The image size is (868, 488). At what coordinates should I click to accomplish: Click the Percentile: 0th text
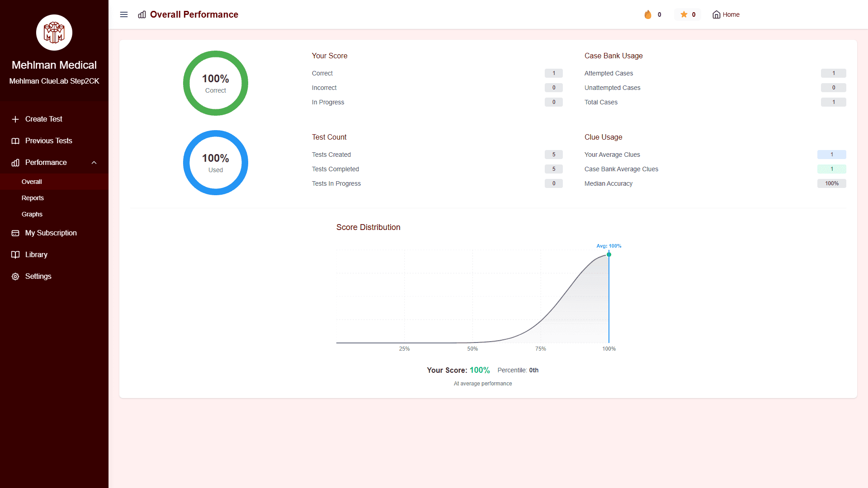coord(518,370)
